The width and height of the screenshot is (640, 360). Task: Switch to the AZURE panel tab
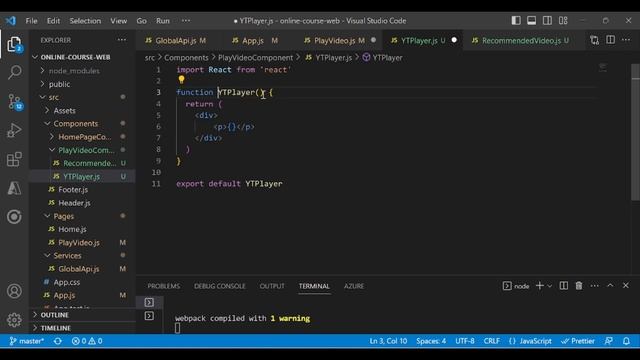pyautogui.click(x=353, y=286)
